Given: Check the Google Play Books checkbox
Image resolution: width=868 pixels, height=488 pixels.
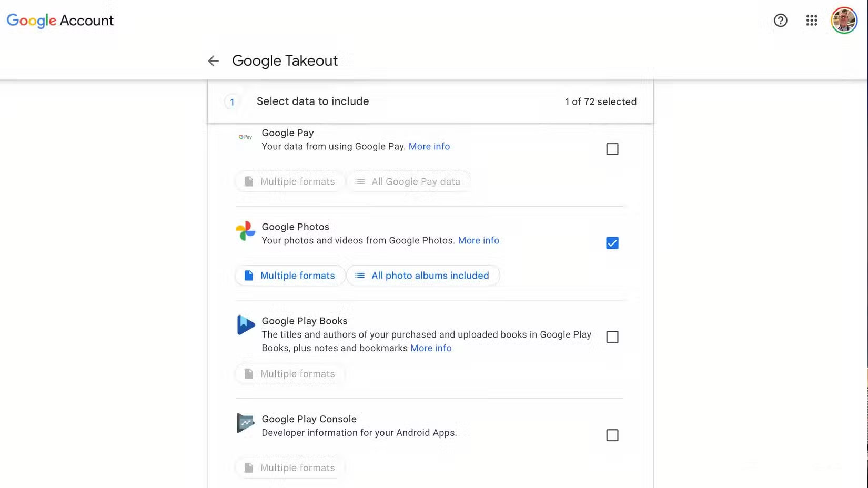Looking at the screenshot, I should (x=612, y=337).
